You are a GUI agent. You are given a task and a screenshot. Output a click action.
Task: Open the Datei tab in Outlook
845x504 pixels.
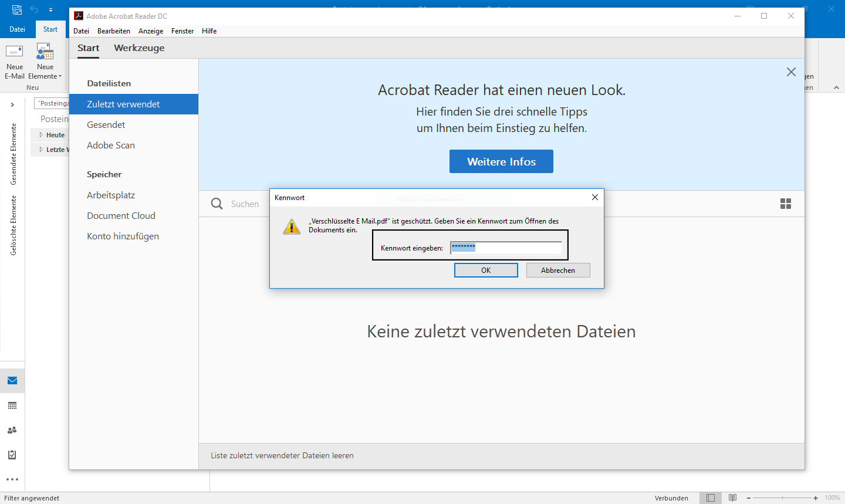tap(17, 29)
